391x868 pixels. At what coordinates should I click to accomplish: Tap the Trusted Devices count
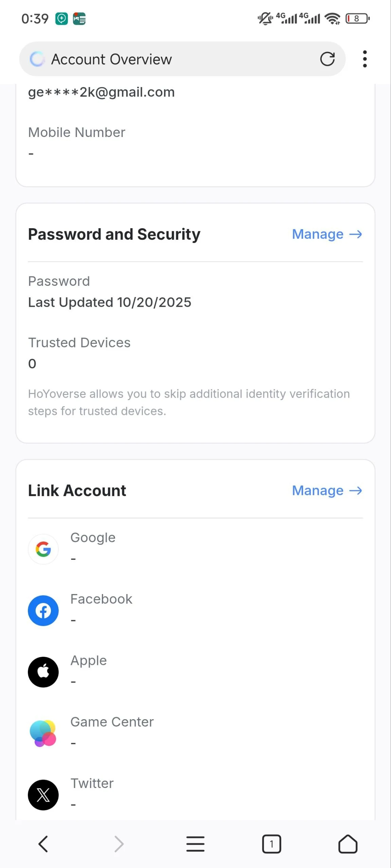32,363
